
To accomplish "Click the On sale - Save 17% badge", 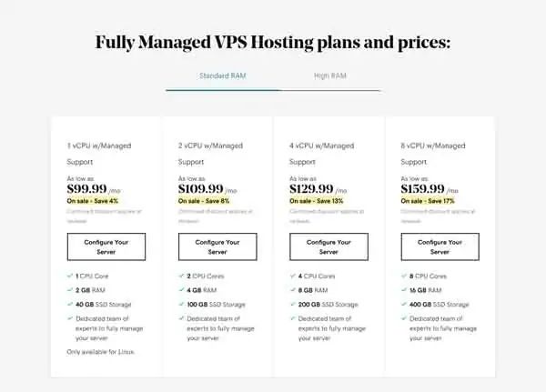I will pos(428,201).
